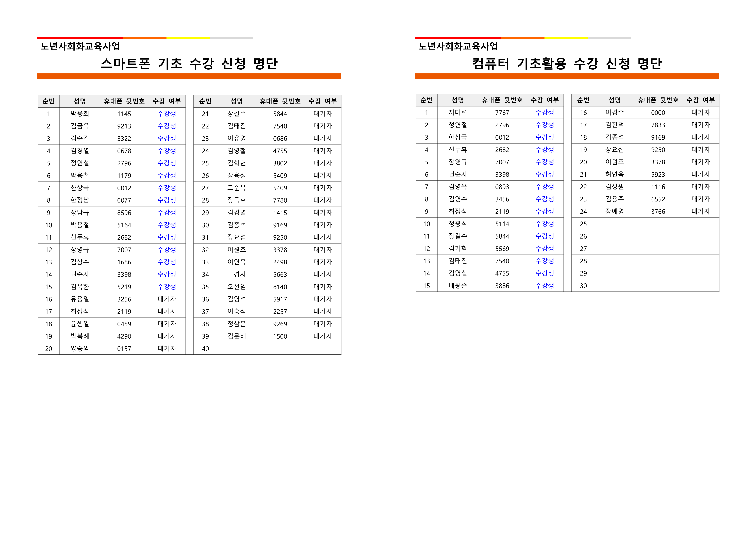
Task: Click the blue 수강생 status for 김금옥
Action: [x=167, y=126]
